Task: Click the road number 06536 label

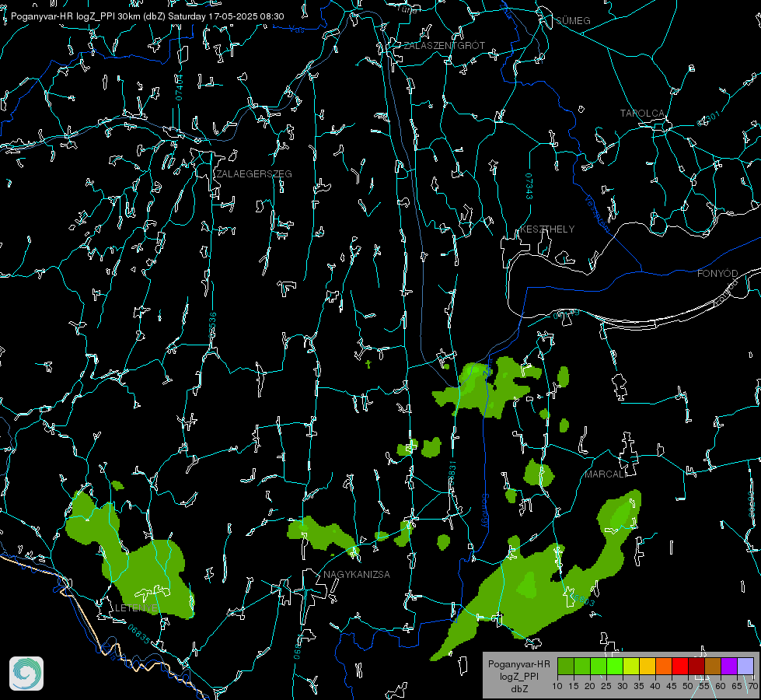Action: 212,325
